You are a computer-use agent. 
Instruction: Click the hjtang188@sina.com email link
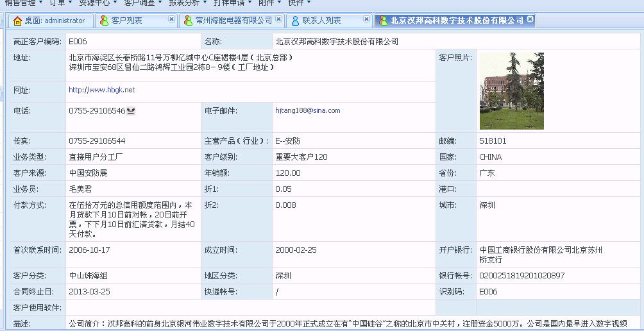[x=308, y=110]
